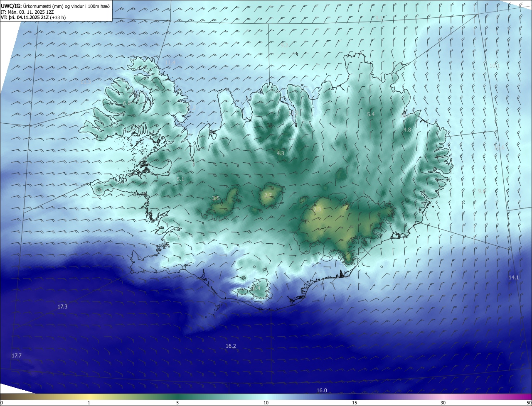
Task: Pick the magenta color band above tick 50
Action: tap(528, 396)
